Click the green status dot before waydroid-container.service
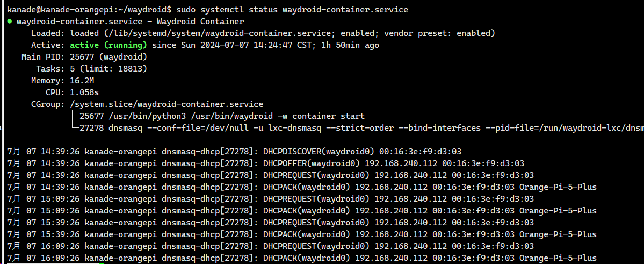Screen dimensions: 644x264 [x=10, y=22]
